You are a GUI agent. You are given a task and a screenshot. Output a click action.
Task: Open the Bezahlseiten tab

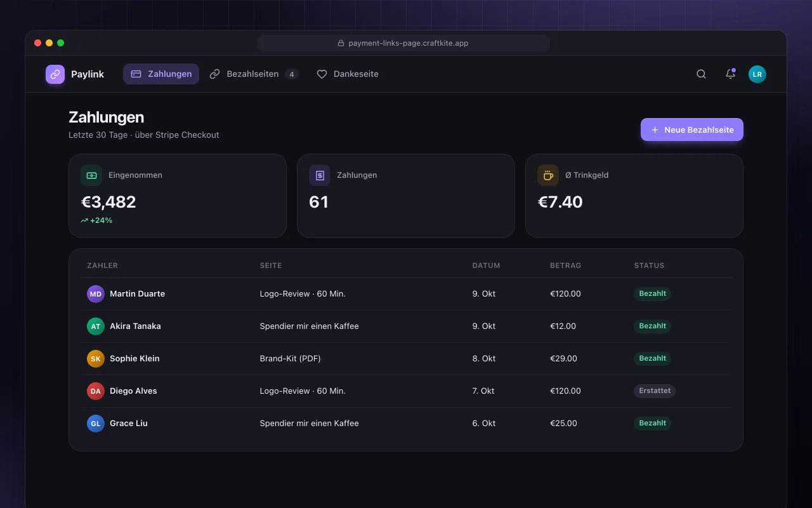(254, 74)
